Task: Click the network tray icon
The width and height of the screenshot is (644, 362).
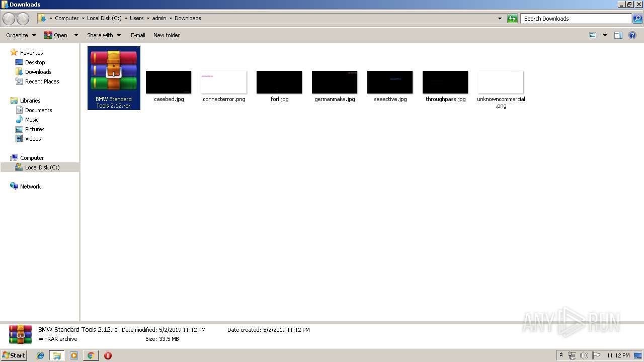Action: (572, 355)
